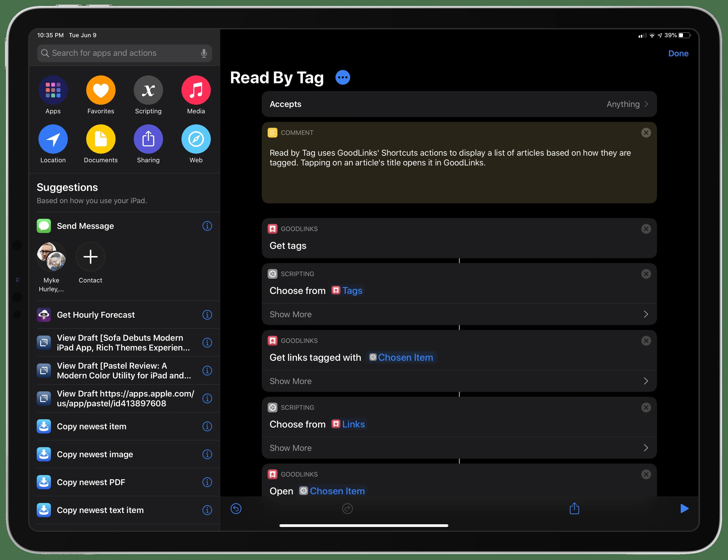This screenshot has width=728, height=560.
Task: Open the Apps category icon
Action: (x=53, y=90)
